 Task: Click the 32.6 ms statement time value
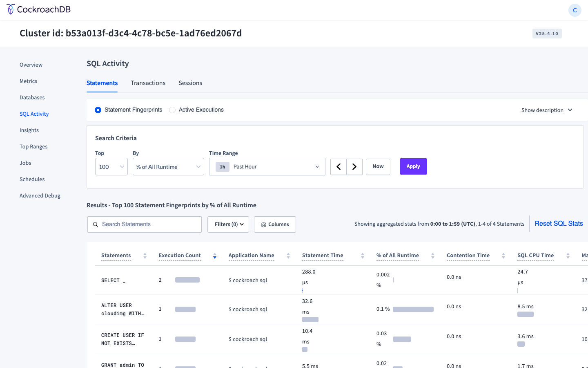click(x=307, y=307)
